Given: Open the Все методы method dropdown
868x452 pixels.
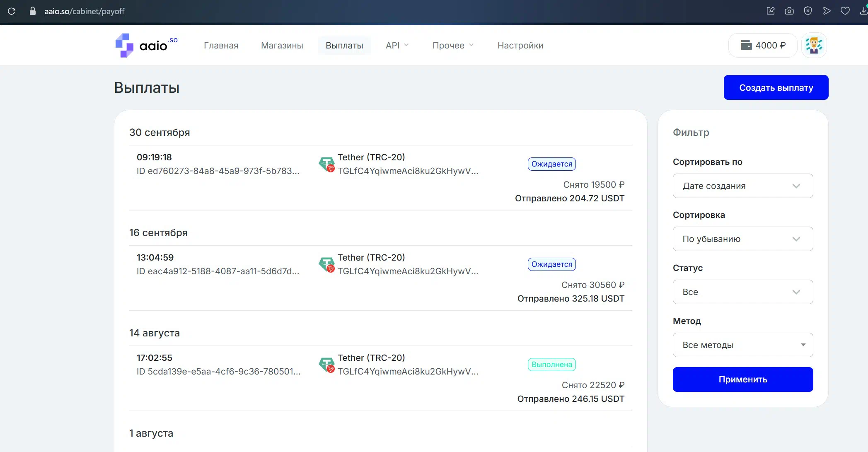Looking at the screenshot, I should pyautogui.click(x=742, y=345).
